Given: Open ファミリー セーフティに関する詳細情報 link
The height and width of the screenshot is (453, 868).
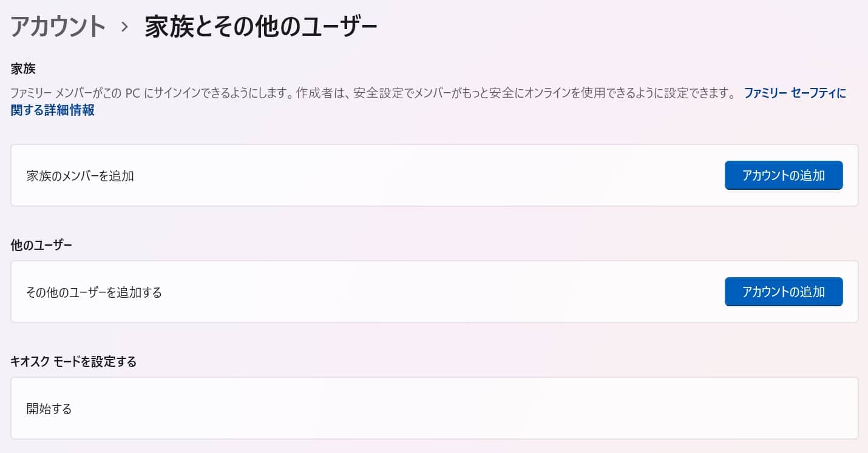Looking at the screenshot, I should pos(794,93).
